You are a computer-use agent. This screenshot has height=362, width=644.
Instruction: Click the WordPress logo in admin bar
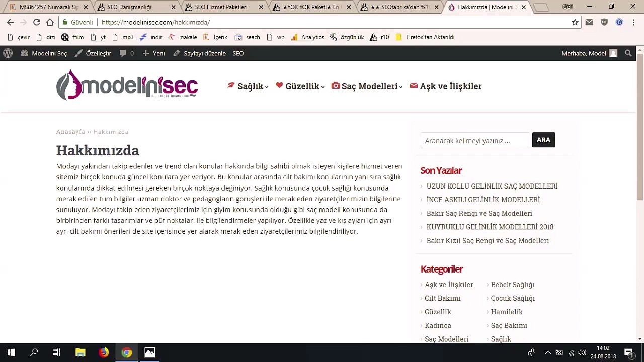click(8, 53)
